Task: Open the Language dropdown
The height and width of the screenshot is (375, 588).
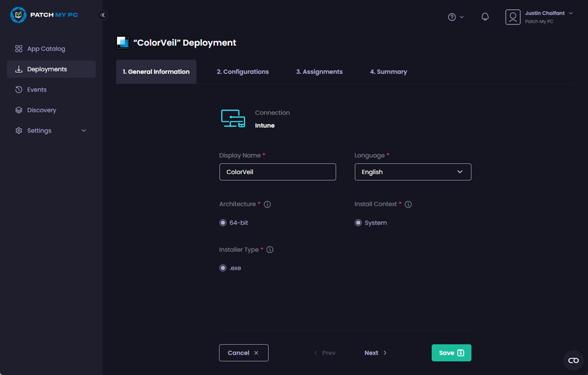Action: click(x=413, y=172)
